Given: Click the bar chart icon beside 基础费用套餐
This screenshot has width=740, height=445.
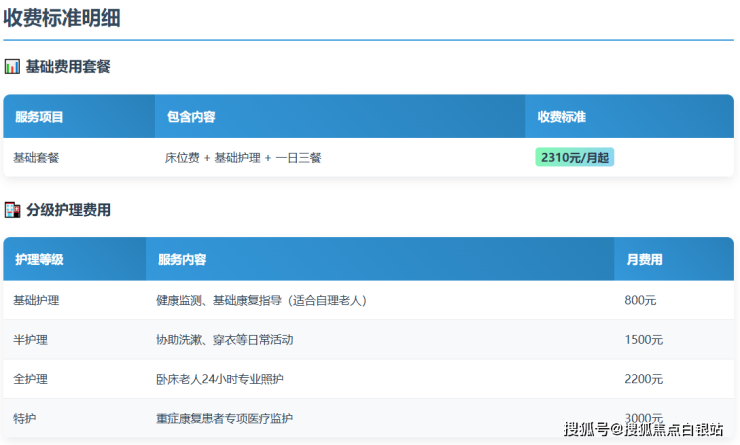Looking at the screenshot, I should click(12, 67).
